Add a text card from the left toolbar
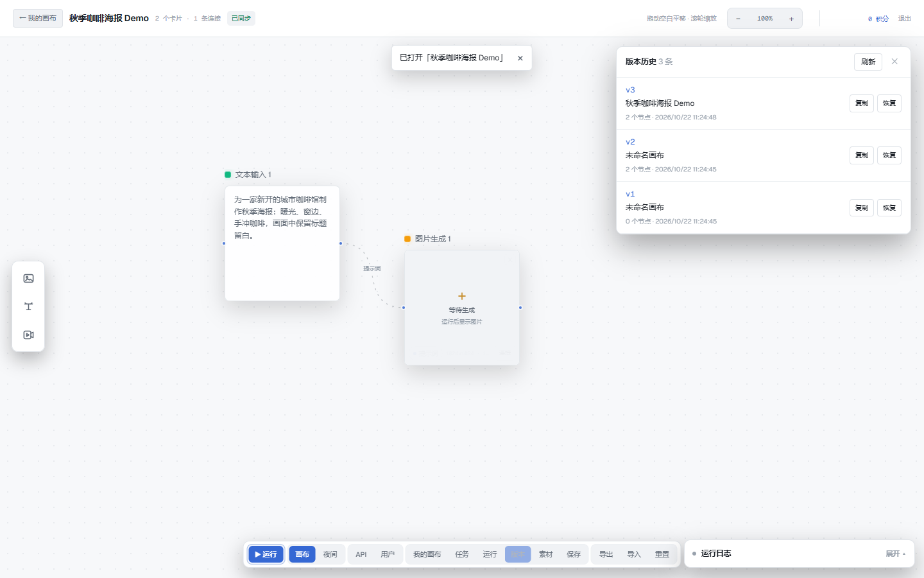 [28, 306]
